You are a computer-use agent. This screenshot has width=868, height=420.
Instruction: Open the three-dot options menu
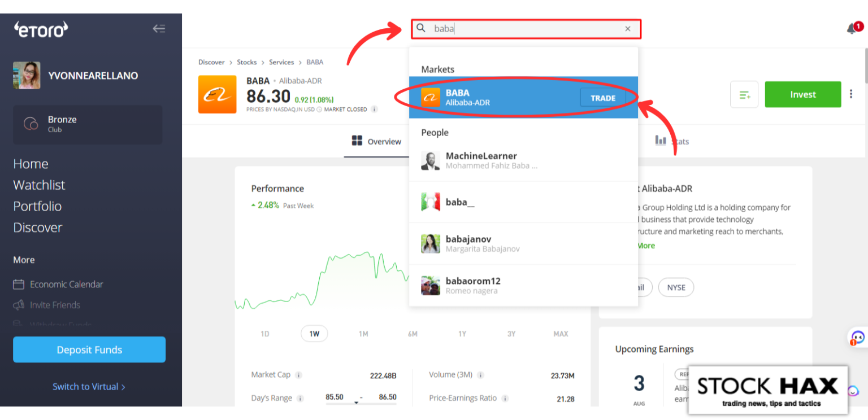851,94
